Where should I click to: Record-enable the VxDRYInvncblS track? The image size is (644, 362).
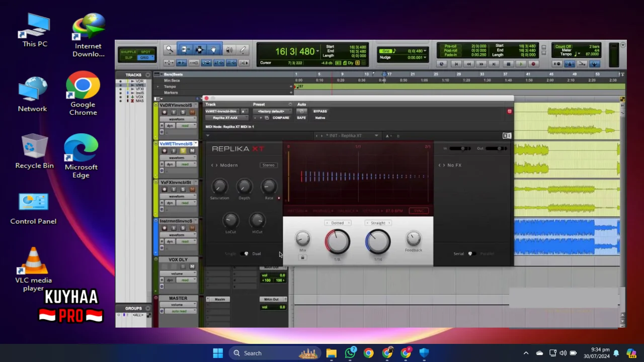(x=164, y=112)
